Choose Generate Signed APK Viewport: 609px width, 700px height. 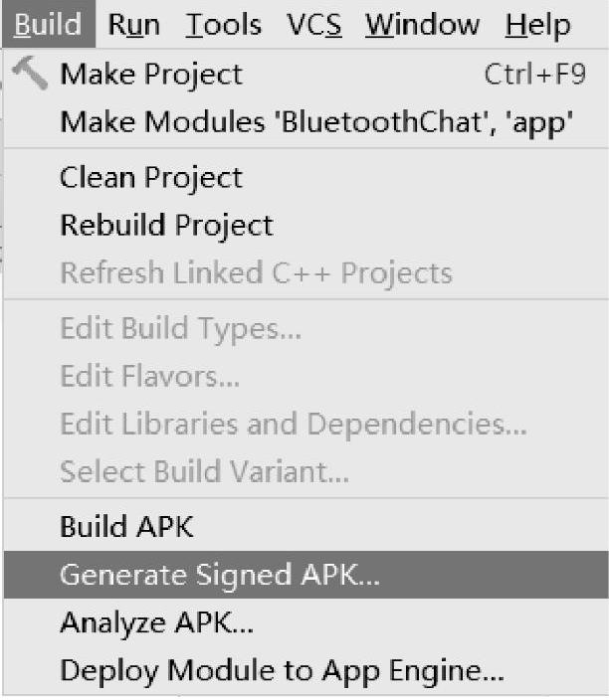(220, 575)
